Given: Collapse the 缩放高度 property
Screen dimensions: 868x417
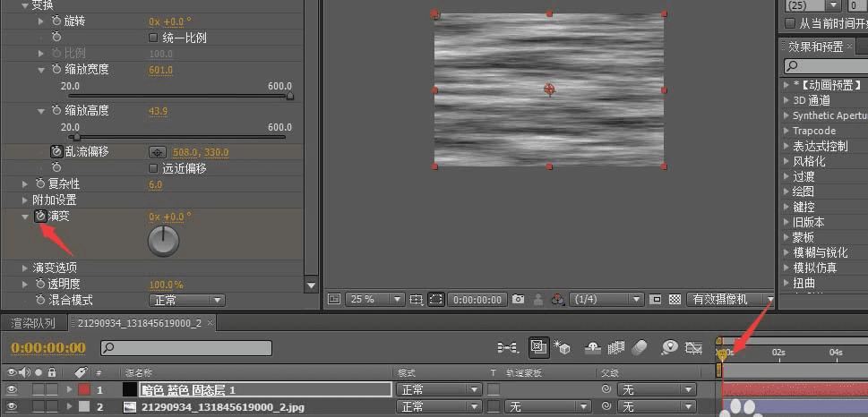Looking at the screenshot, I should coord(41,111).
